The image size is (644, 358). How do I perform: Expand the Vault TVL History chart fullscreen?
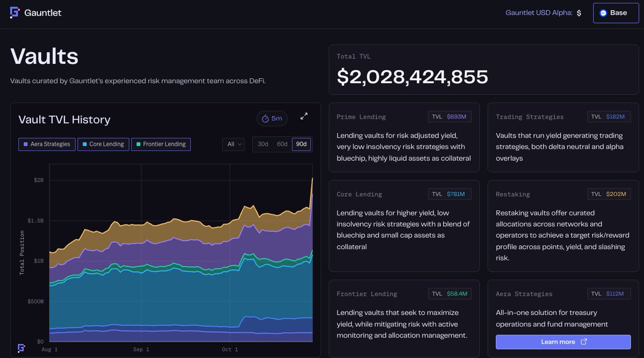[x=304, y=116]
